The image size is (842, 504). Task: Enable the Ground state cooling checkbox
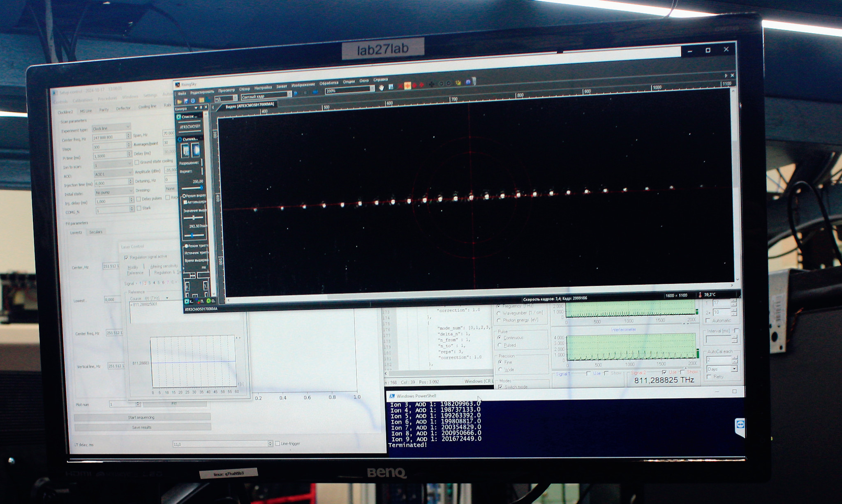pyautogui.click(x=137, y=162)
